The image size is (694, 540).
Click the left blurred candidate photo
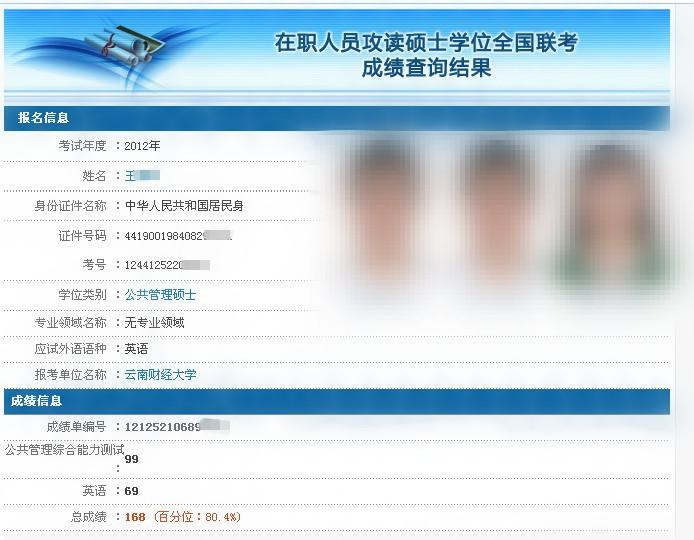(382, 212)
